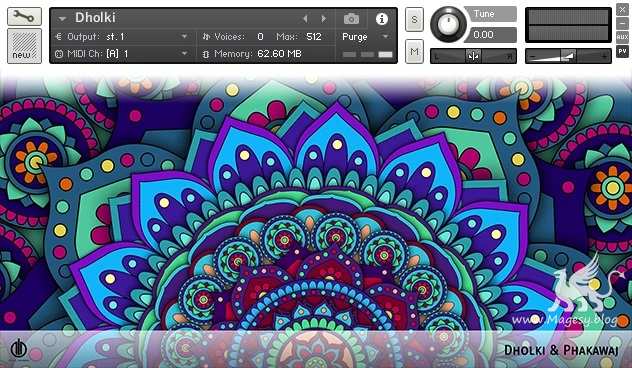Click the Voices note icon
The image size is (632, 368).
(206, 37)
